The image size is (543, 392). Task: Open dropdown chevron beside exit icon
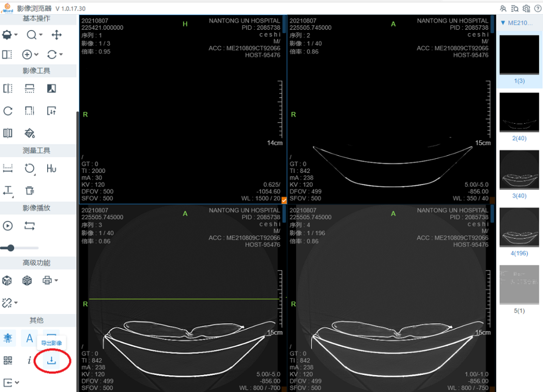pyautogui.click(x=17, y=382)
